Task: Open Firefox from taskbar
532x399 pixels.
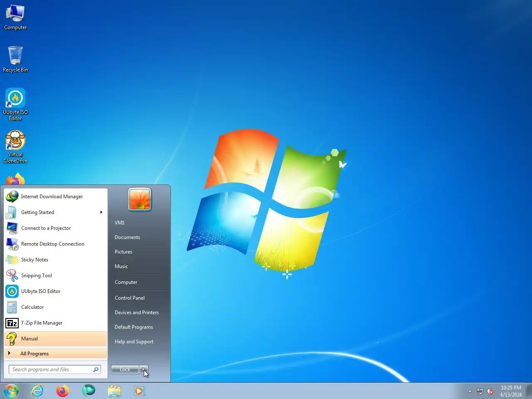Action: click(63, 391)
